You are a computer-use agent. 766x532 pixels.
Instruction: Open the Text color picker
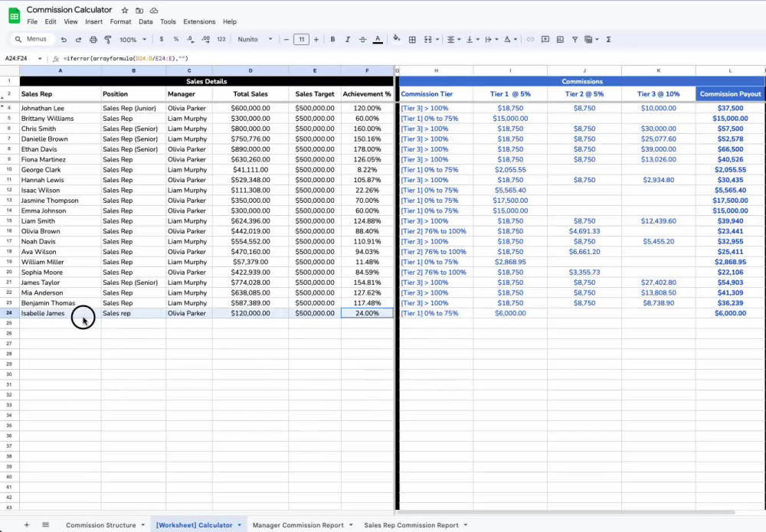[378, 39]
